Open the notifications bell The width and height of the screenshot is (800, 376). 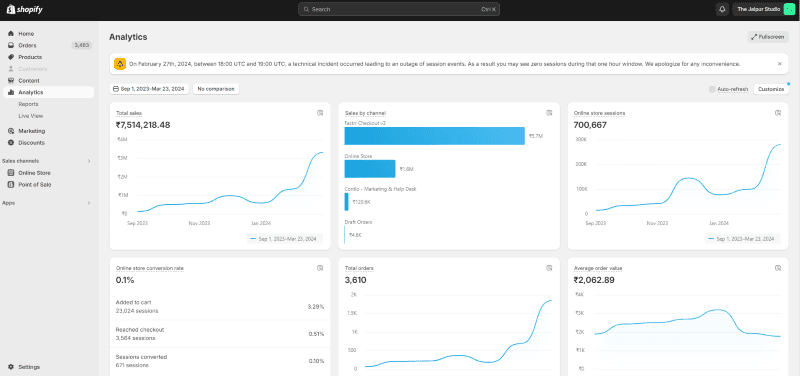coord(722,9)
